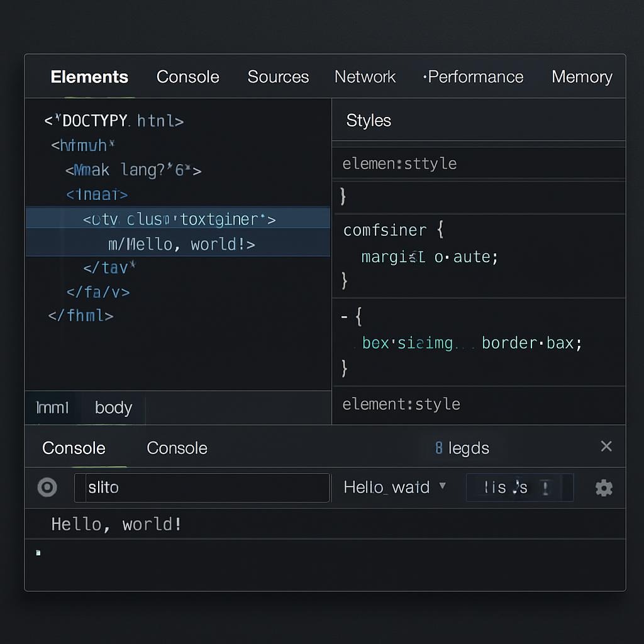Screen dimensions: 644x644
Task: Select the highlighted toxtginer element row
Action: pyautogui.click(x=178, y=218)
